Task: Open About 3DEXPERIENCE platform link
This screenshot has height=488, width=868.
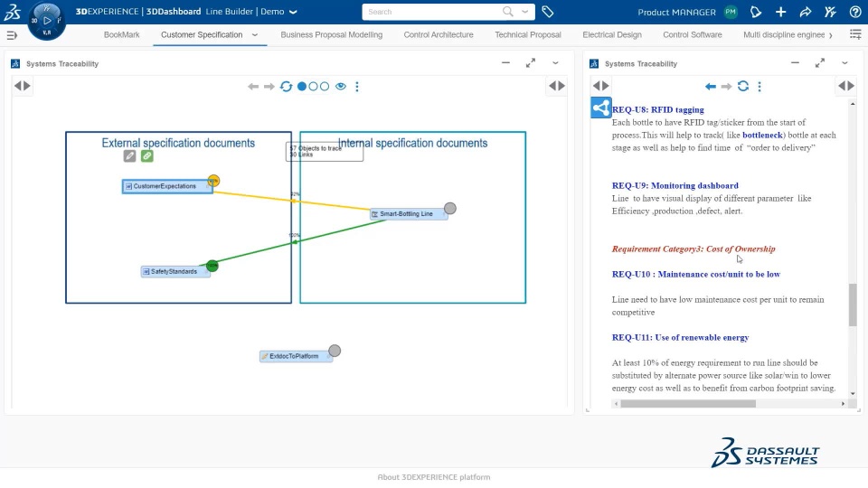Action: (434, 477)
